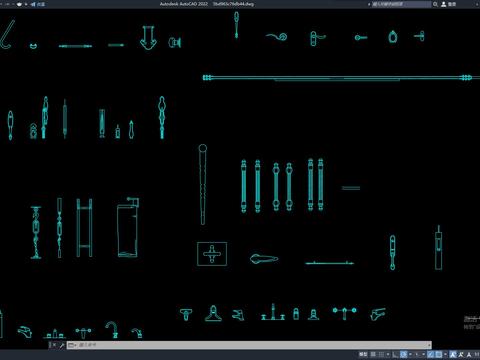Select the lever handle with round rose block

(277, 36)
